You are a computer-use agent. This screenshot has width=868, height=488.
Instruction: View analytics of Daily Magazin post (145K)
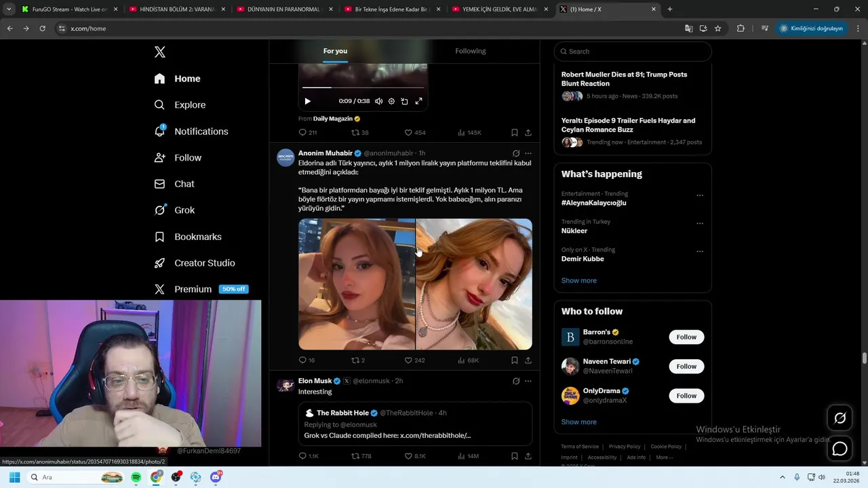[469, 133]
